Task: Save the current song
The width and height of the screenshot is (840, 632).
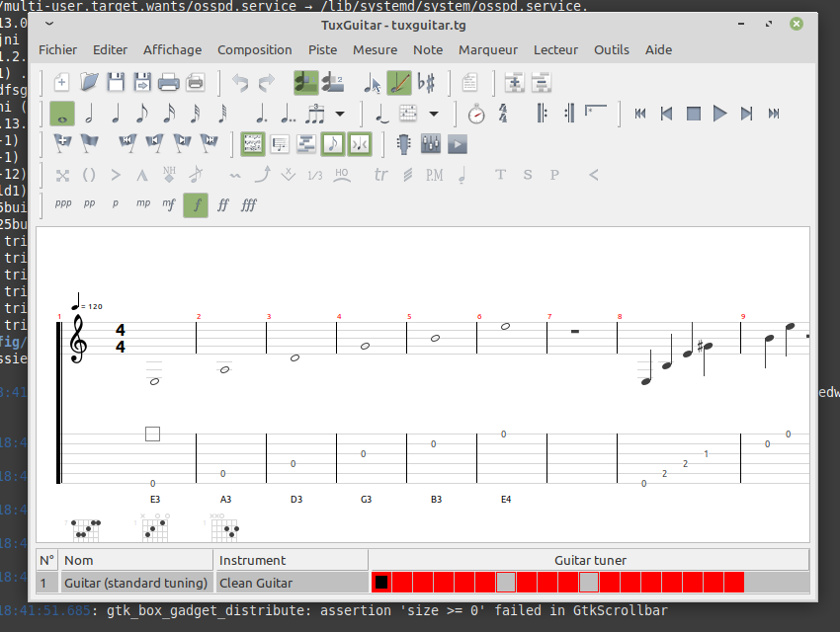Action: pyautogui.click(x=116, y=82)
